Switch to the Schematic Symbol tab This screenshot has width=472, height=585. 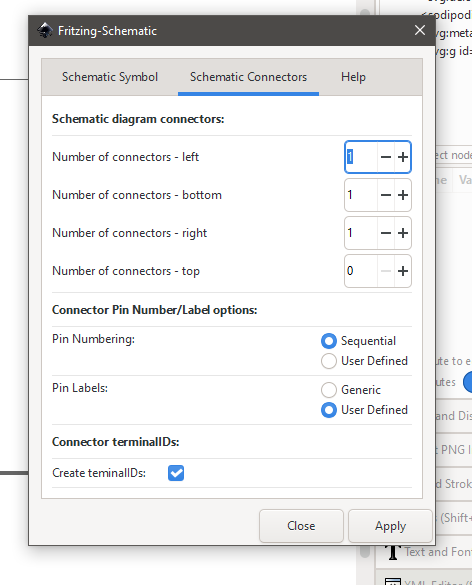110,77
